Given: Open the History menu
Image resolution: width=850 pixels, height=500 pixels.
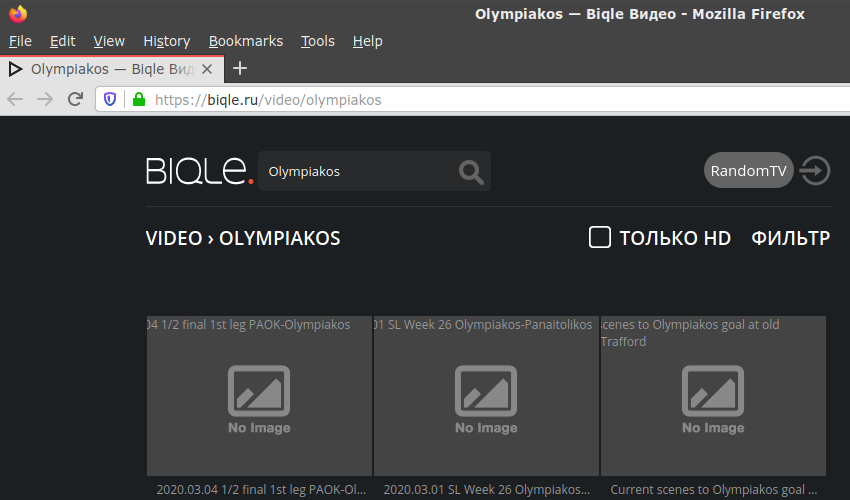Looking at the screenshot, I should (x=166, y=41).
